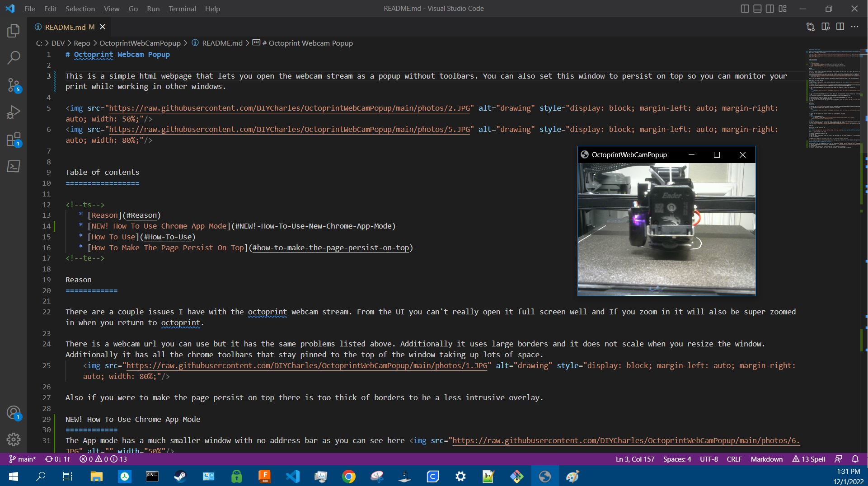
Task: Follow the #How-To-Use contents link
Action: (168, 237)
